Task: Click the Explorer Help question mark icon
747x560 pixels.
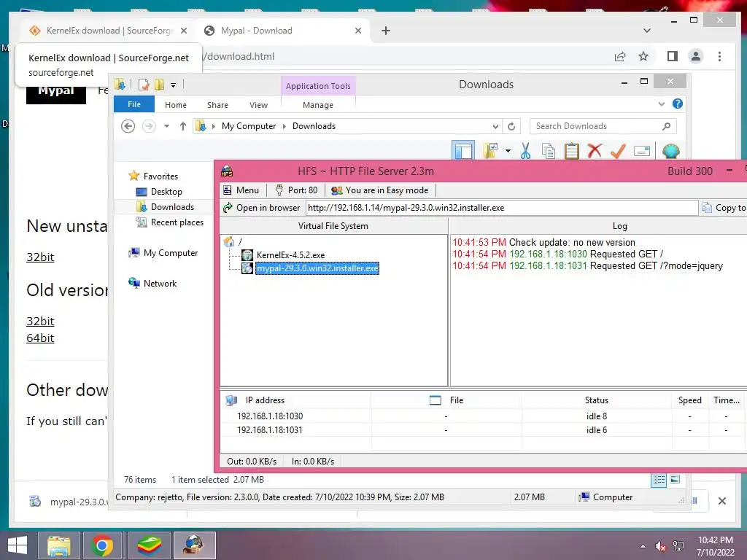Action: (x=678, y=104)
